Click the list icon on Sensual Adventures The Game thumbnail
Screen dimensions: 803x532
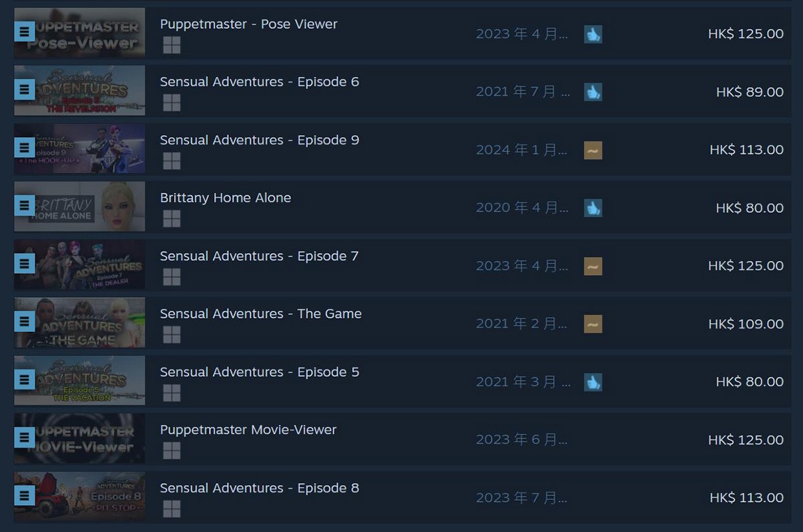[24, 322]
